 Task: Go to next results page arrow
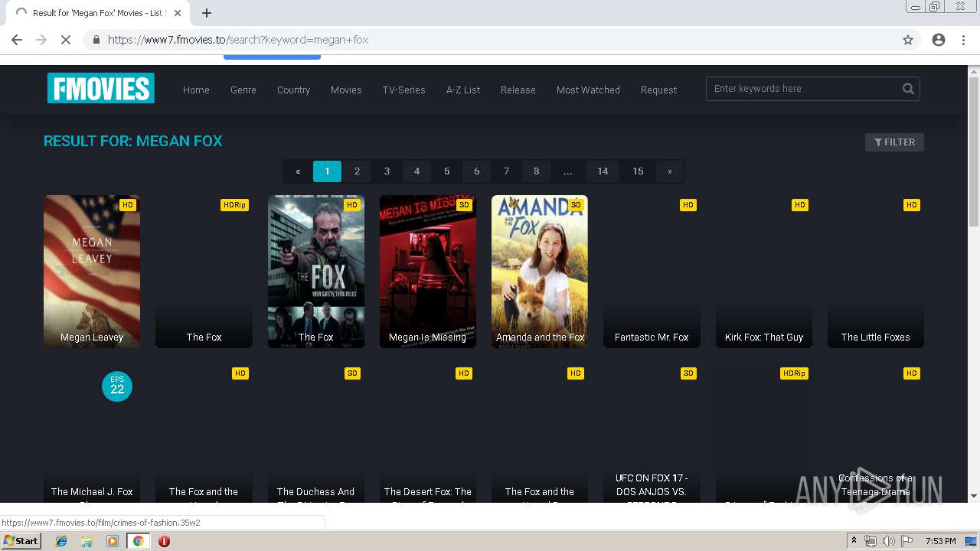pyautogui.click(x=670, y=171)
